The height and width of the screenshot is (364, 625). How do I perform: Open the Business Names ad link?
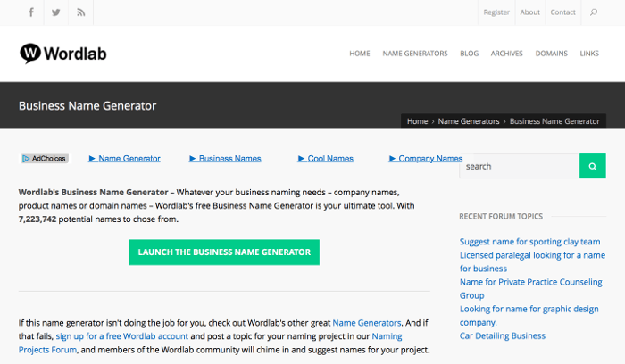point(225,159)
